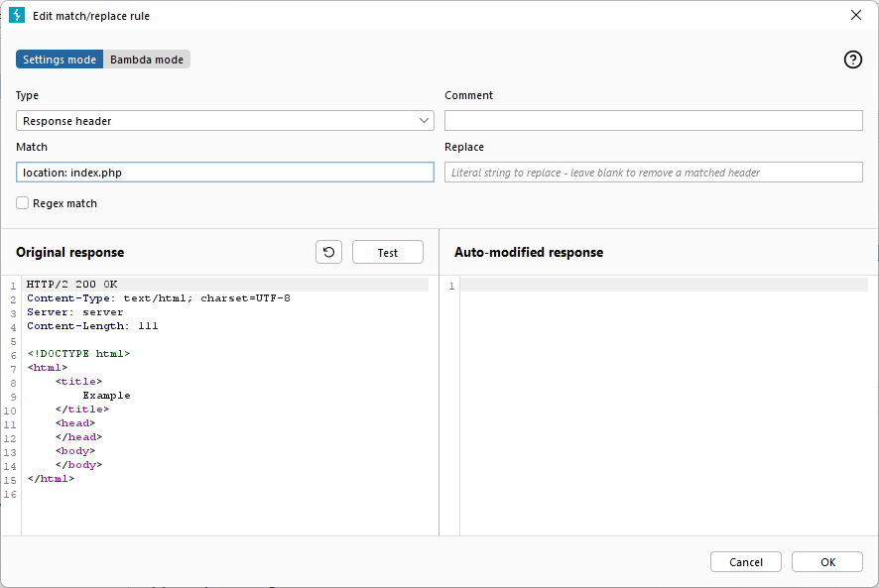This screenshot has height=588, width=879.
Task: Close the Edit match/replace rule dialog
Action: [855, 15]
